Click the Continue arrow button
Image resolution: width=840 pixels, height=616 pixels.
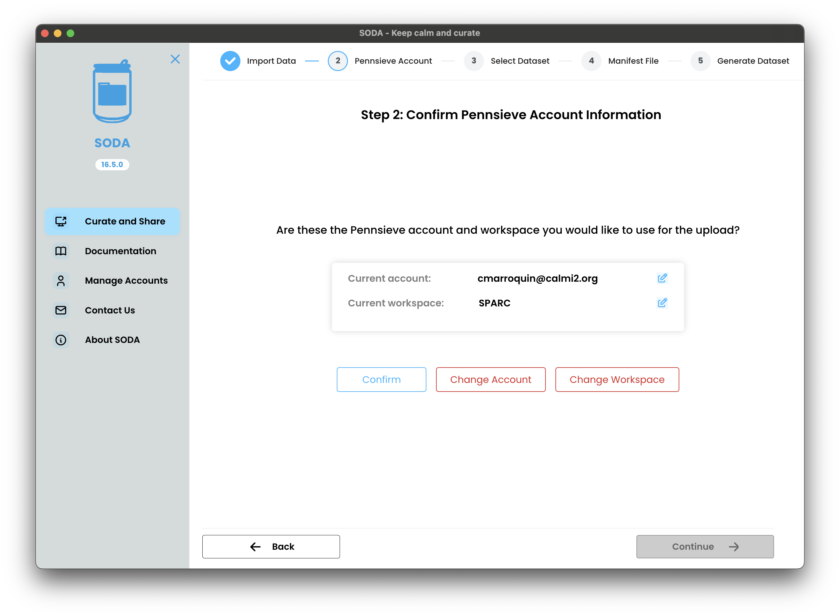pyautogui.click(x=705, y=547)
